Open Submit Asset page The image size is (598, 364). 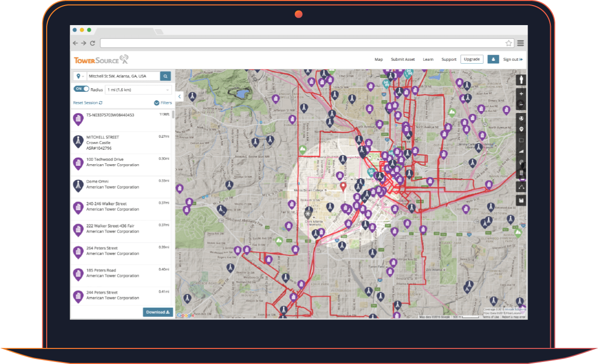[x=403, y=60]
